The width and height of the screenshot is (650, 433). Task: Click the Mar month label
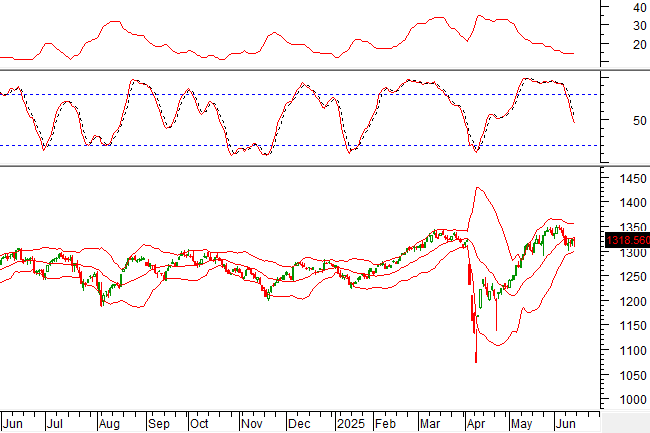pos(430,424)
